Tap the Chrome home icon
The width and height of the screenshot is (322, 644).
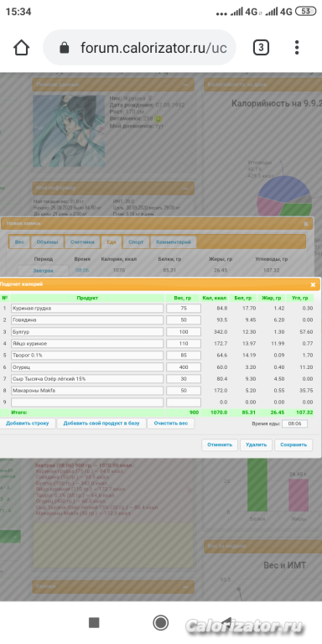(x=21, y=48)
